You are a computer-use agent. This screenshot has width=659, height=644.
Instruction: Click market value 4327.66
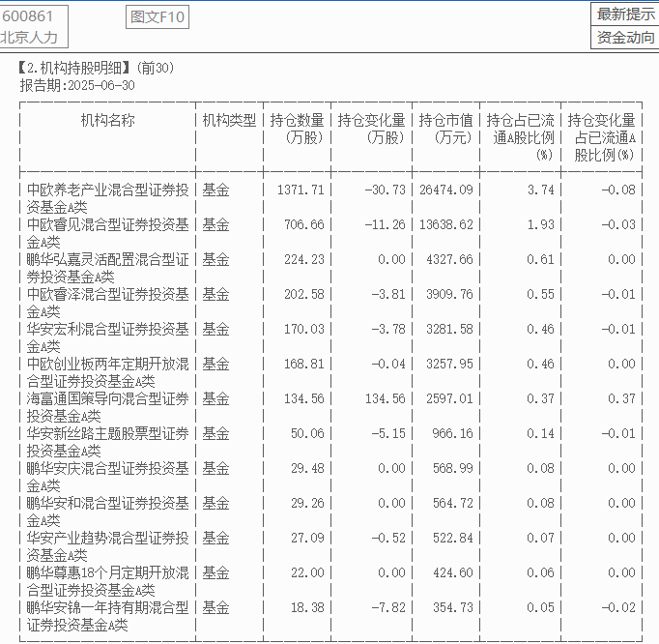(449, 259)
